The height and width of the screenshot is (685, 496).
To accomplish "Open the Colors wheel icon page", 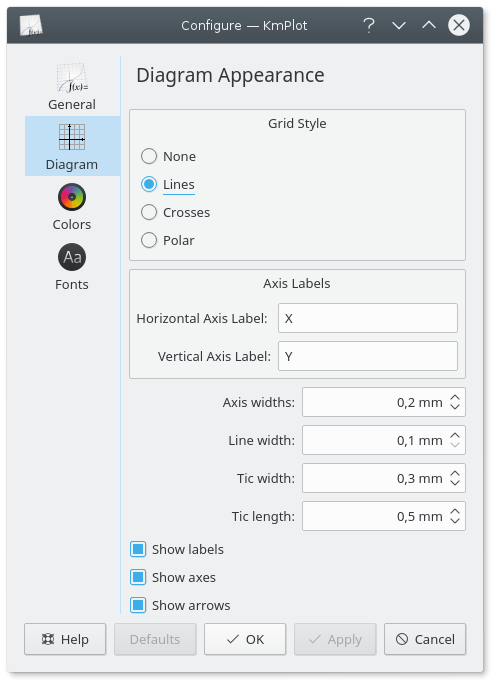I will pyautogui.click(x=72, y=197).
